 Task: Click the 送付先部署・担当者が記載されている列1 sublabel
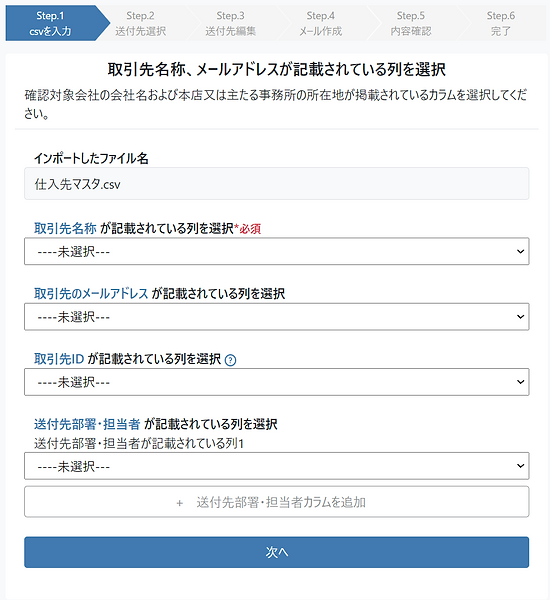[139, 443]
